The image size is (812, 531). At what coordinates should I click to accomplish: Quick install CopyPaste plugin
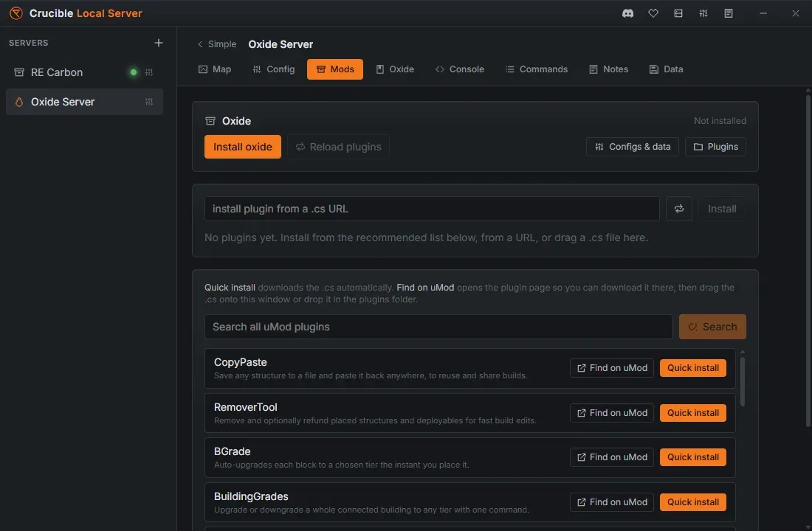tap(693, 368)
